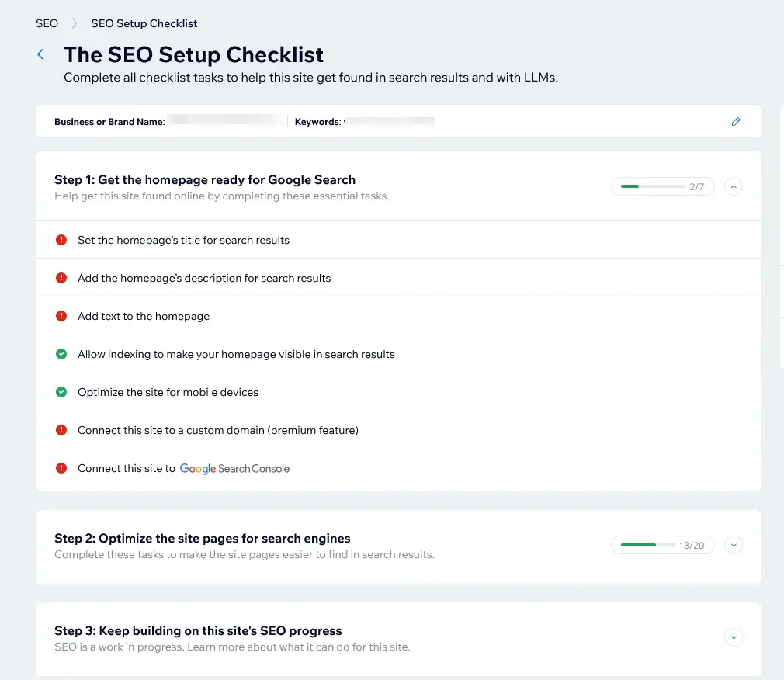Click the pencil icon to edit business details

click(x=736, y=121)
